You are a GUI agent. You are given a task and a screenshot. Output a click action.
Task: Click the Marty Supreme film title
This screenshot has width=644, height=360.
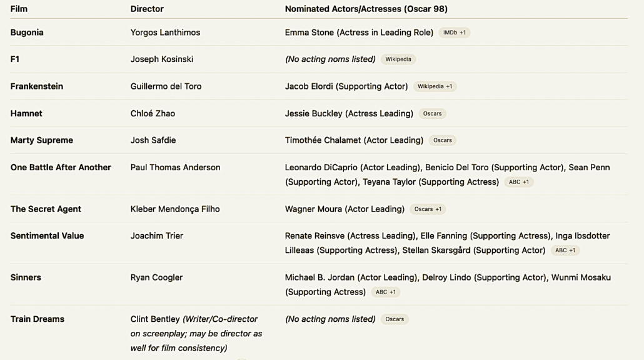(41, 140)
